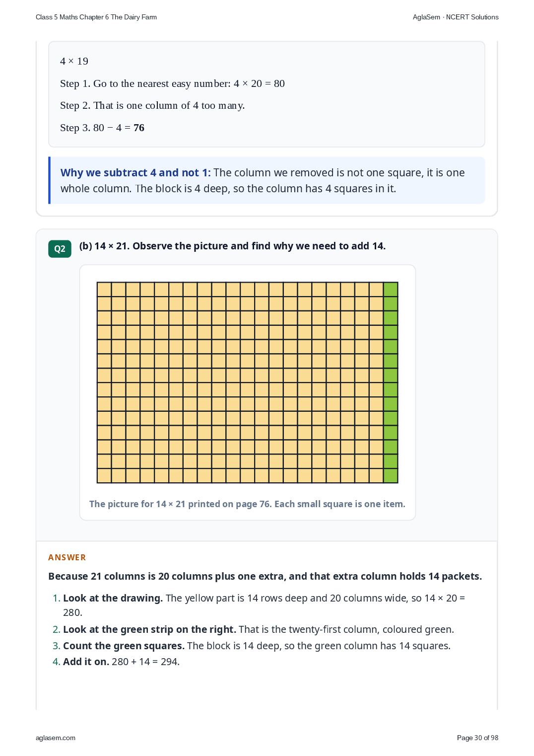Click the green Q2 badge
Image resolution: width=534 pixels, height=756 pixels.
(x=60, y=249)
